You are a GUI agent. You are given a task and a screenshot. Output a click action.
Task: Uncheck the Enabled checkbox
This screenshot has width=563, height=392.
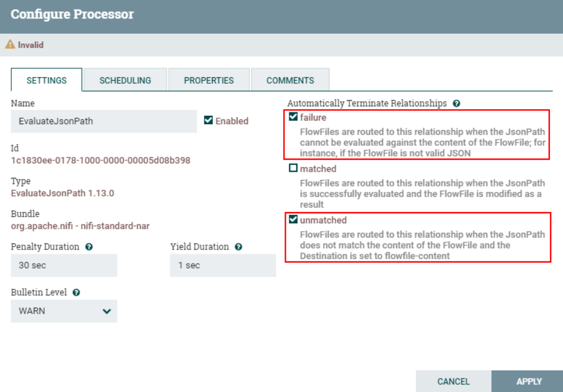pos(208,120)
